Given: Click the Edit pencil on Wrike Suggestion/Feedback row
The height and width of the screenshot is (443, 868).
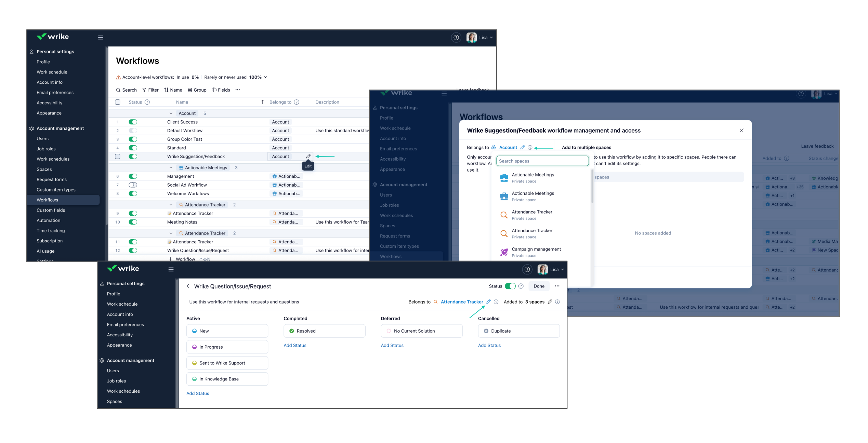Looking at the screenshot, I should pos(308,156).
